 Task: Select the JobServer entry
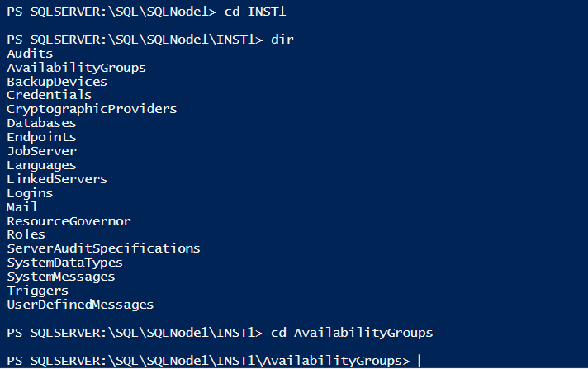click(x=41, y=151)
